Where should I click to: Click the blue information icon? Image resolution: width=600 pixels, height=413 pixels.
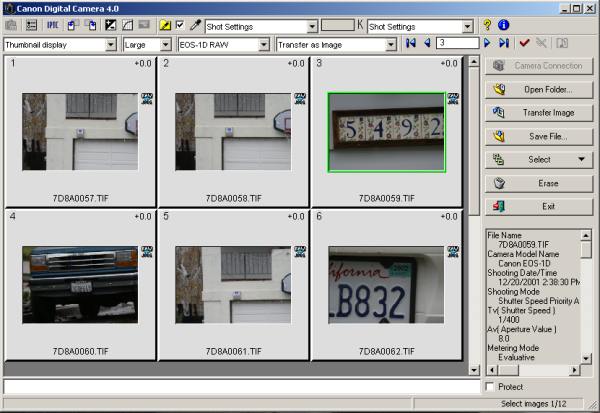(503, 25)
